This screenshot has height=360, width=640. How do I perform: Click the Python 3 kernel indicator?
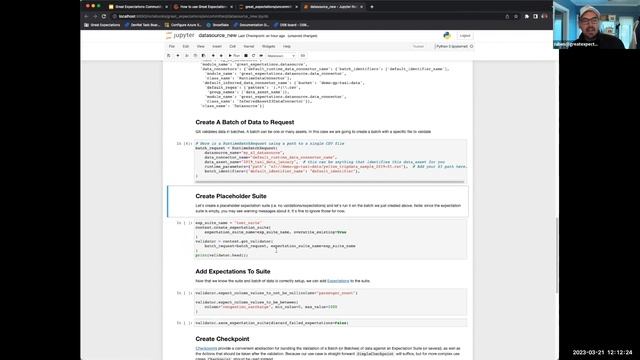454,47
